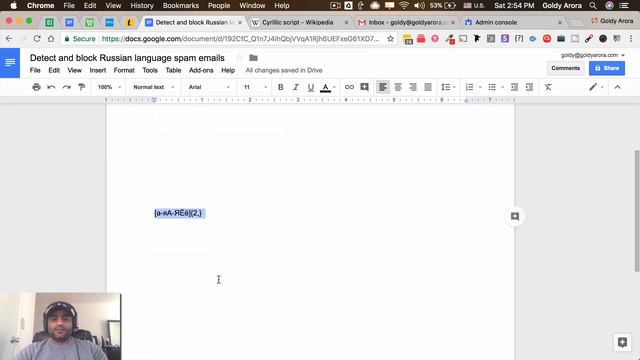640x360 pixels.
Task: Increase the paragraph indent
Action: coord(529,87)
